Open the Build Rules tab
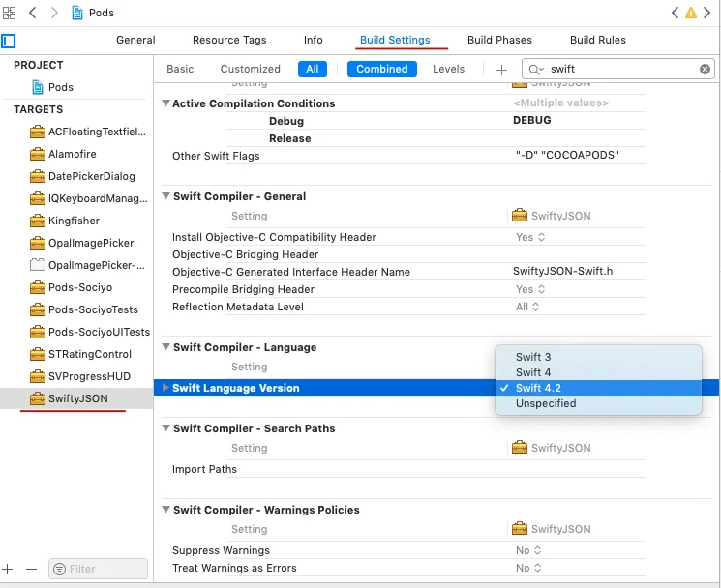The width and height of the screenshot is (721, 588). pyautogui.click(x=598, y=40)
